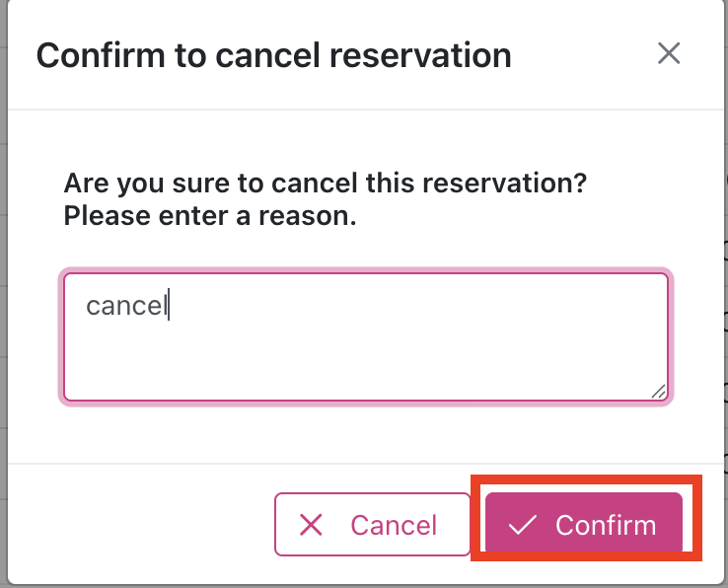Close the cancel reservation dialog with X
Screen dimensions: 728x588
pyautogui.click(x=669, y=53)
